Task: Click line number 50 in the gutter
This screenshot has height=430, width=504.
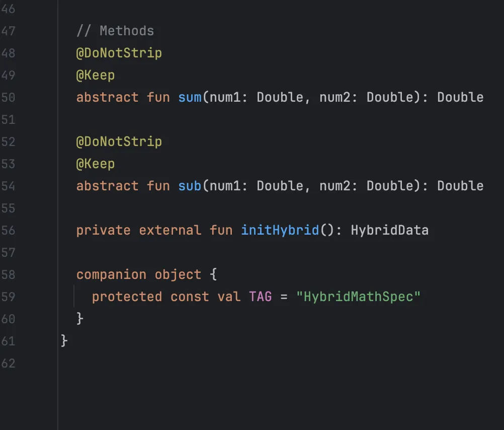Action: pos(9,97)
